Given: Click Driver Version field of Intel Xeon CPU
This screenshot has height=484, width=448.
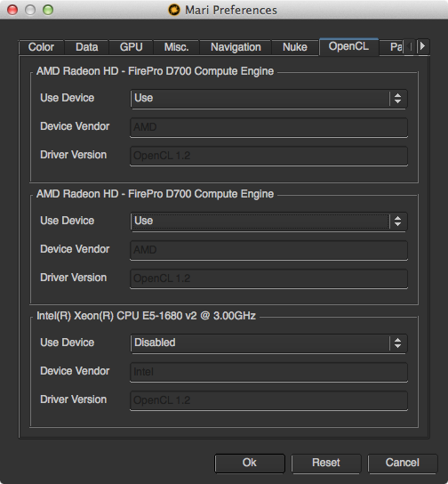Looking at the screenshot, I should pos(268,400).
